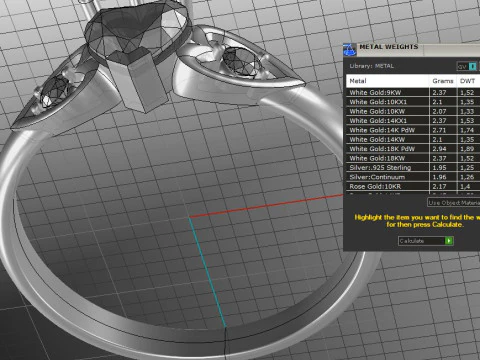Click the 1,53 DWT cell
This screenshot has width=480, height=360.
coord(468,120)
